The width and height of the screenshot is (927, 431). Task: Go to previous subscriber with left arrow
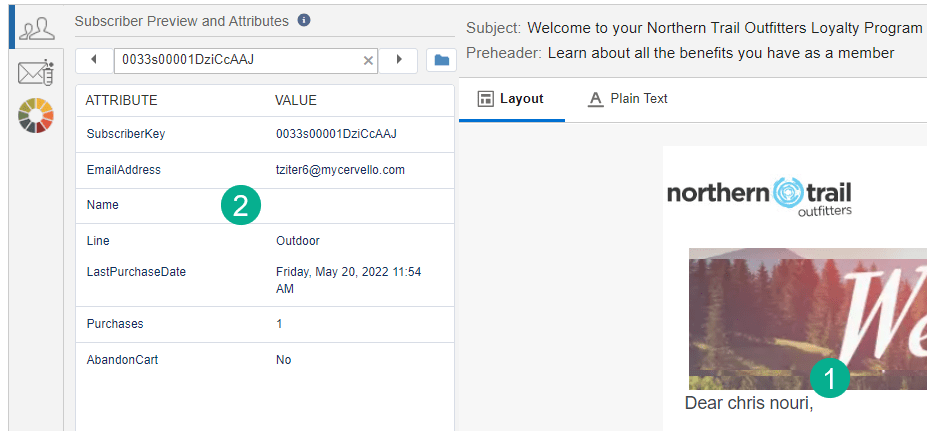(x=94, y=60)
